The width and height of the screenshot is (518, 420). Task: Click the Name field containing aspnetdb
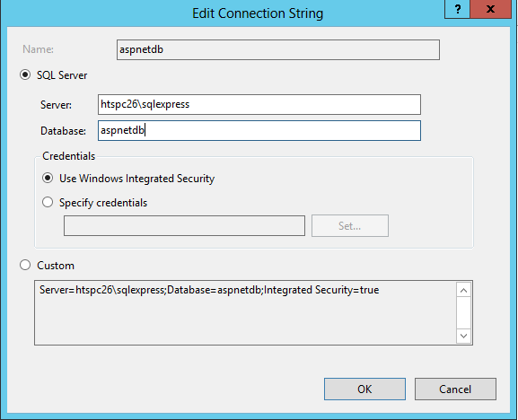point(278,50)
